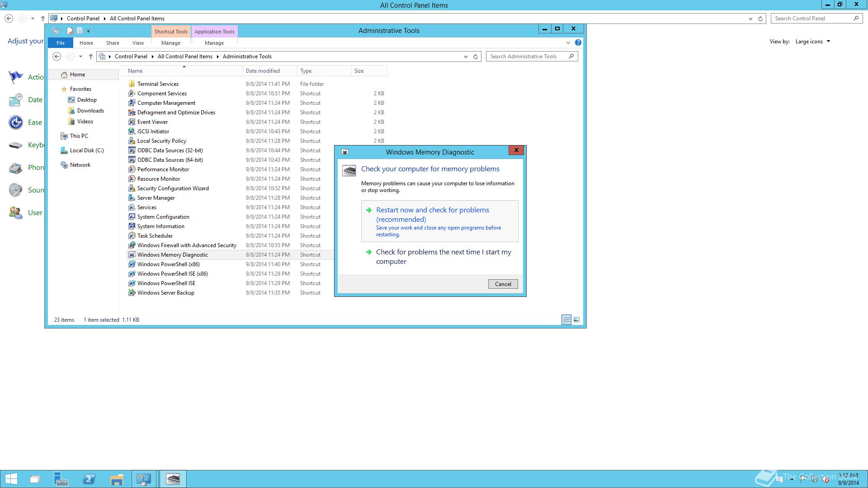
Task: Open Quick Access Toolbar customize dropdown
Action: 89,31
